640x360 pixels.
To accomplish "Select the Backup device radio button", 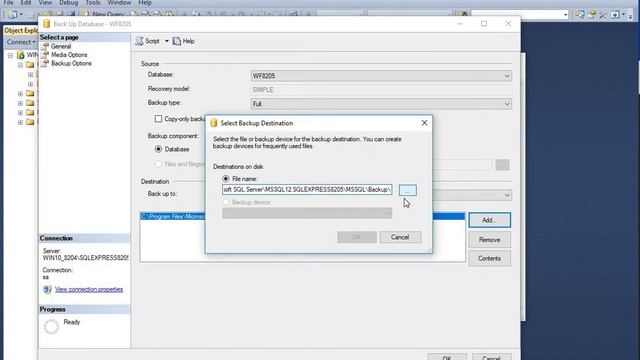I will point(226,202).
